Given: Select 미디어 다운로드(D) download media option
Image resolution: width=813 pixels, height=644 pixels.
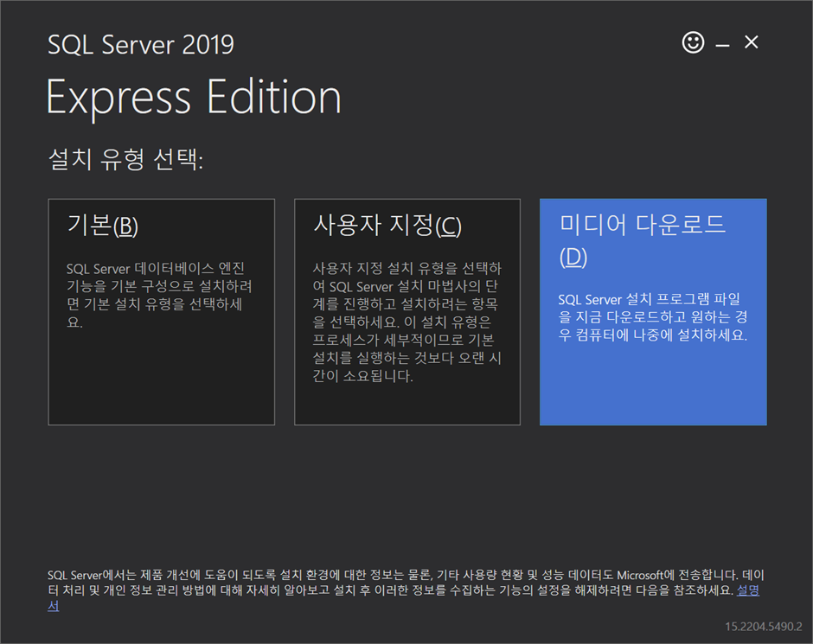Looking at the screenshot, I should (x=653, y=312).
